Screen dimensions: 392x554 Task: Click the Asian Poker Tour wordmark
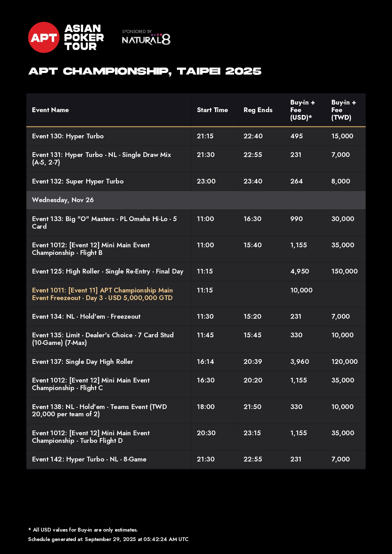[84, 38]
